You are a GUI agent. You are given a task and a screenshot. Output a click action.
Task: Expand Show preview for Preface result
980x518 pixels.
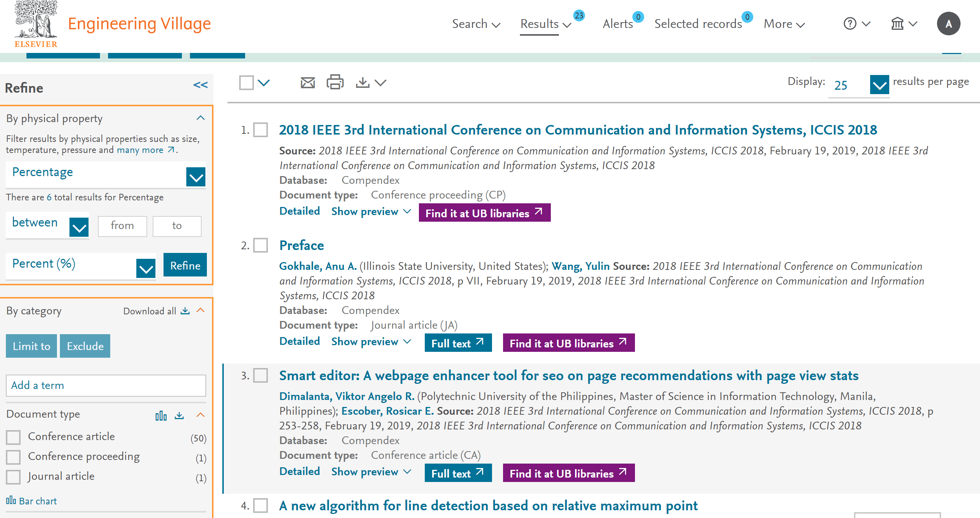[x=371, y=342]
